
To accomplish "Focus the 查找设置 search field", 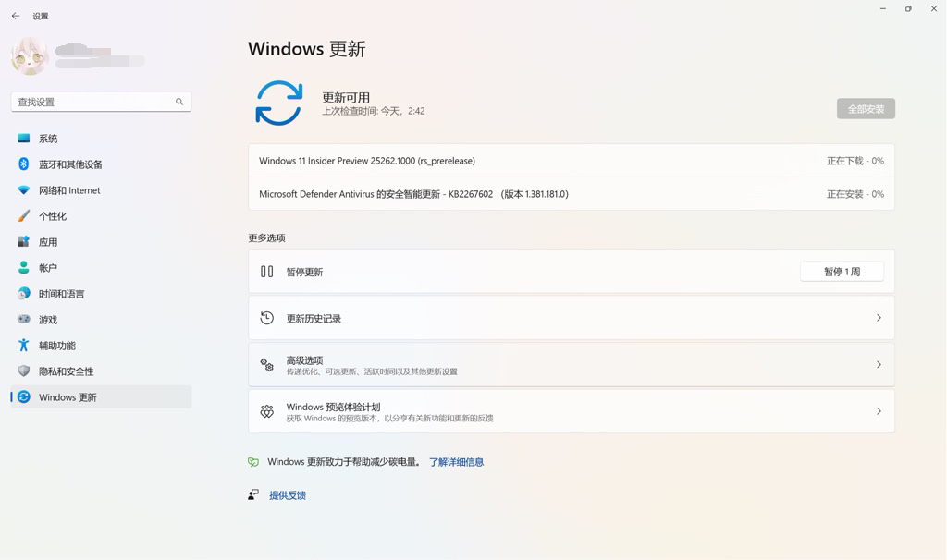I will (x=101, y=102).
